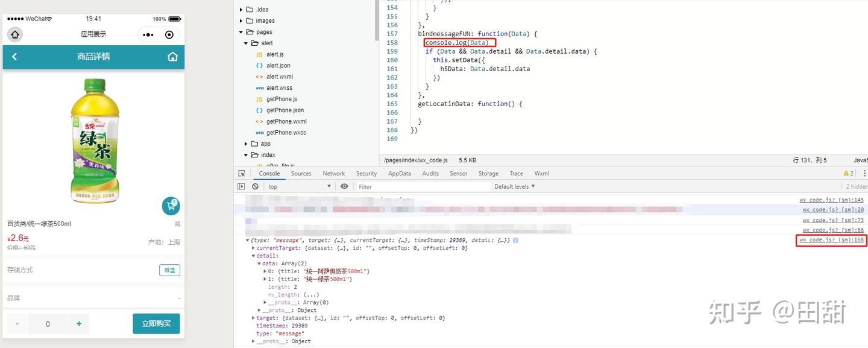The image size is (868, 348).
Task: Collapse the detail property
Action: pyautogui.click(x=254, y=256)
